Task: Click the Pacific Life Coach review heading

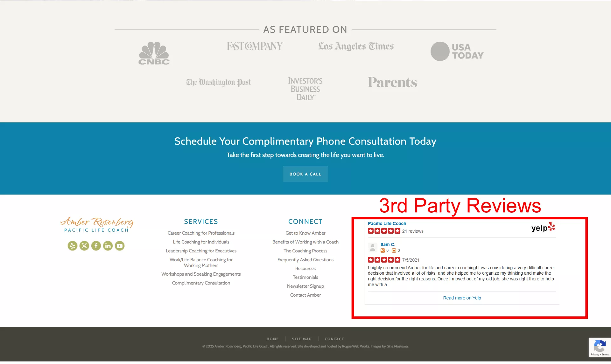Action: click(386, 223)
